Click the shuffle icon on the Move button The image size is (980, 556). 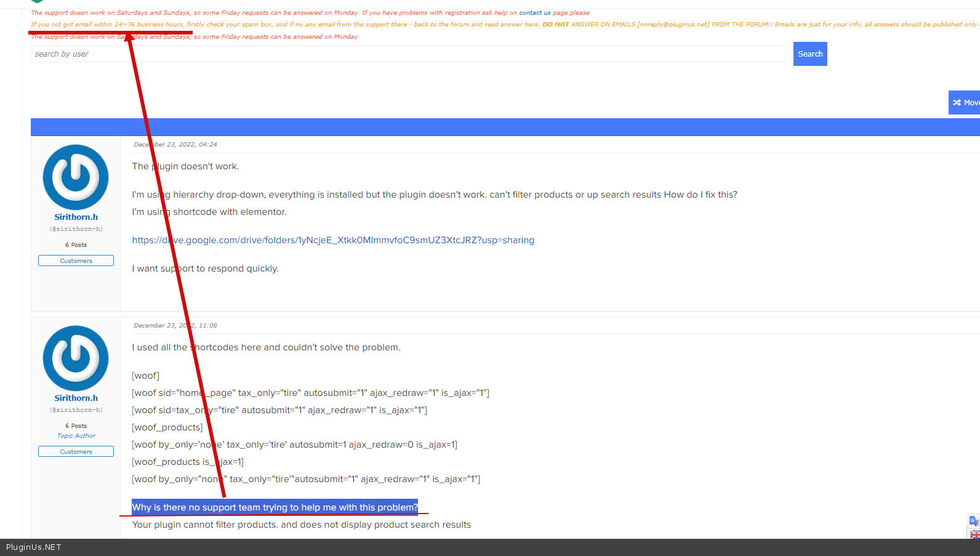[x=957, y=103]
